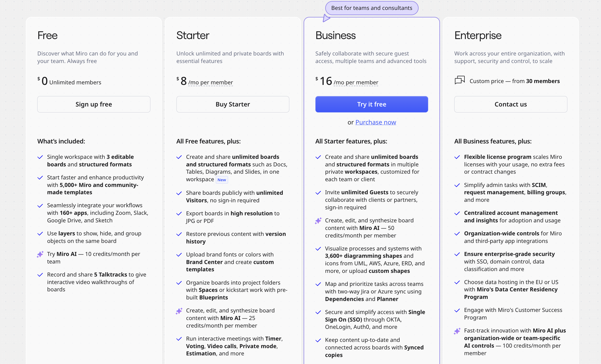Viewport: 601px width, 364px height.
Task: Click checkmark beside Spaces and Blueprints feature
Action: point(179,283)
